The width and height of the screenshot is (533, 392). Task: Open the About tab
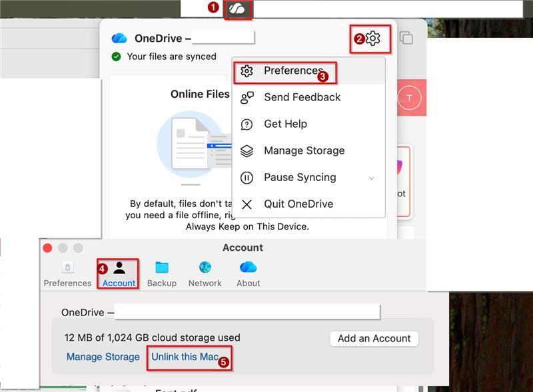(x=248, y=274)
